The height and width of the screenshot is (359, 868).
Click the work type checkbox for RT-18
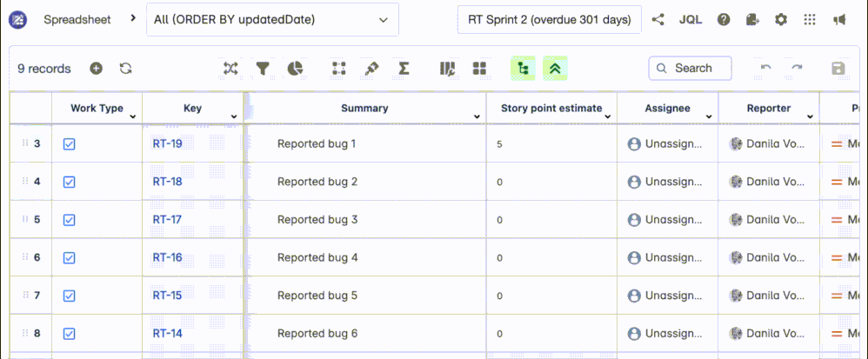(x=70, y=182)
